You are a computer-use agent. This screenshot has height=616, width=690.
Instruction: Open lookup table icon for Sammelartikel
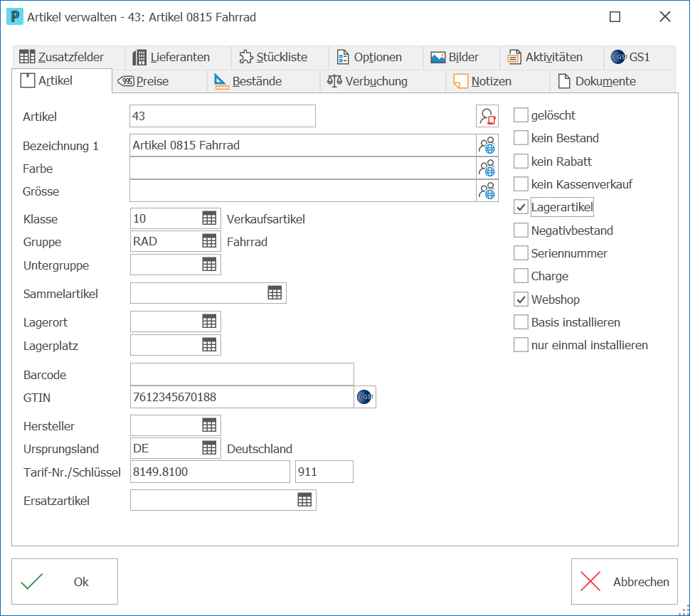(275, 293)
